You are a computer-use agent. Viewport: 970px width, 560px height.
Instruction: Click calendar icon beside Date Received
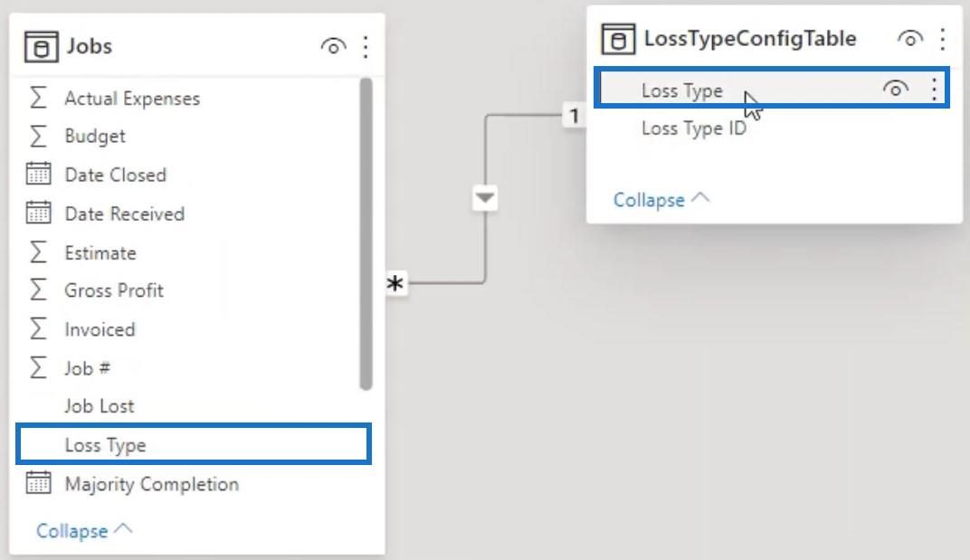pos(38,214)
